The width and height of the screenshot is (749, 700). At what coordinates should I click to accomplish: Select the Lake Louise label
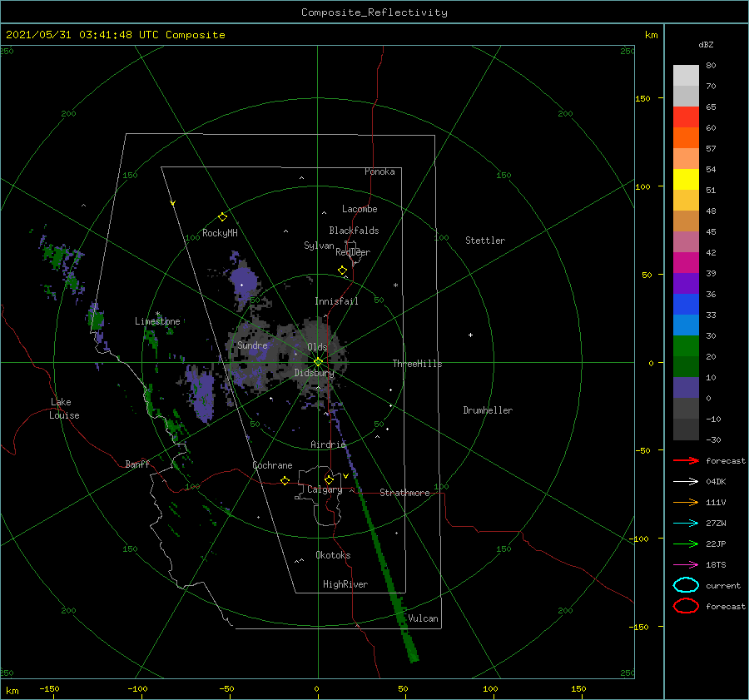[x=64, y=409]
